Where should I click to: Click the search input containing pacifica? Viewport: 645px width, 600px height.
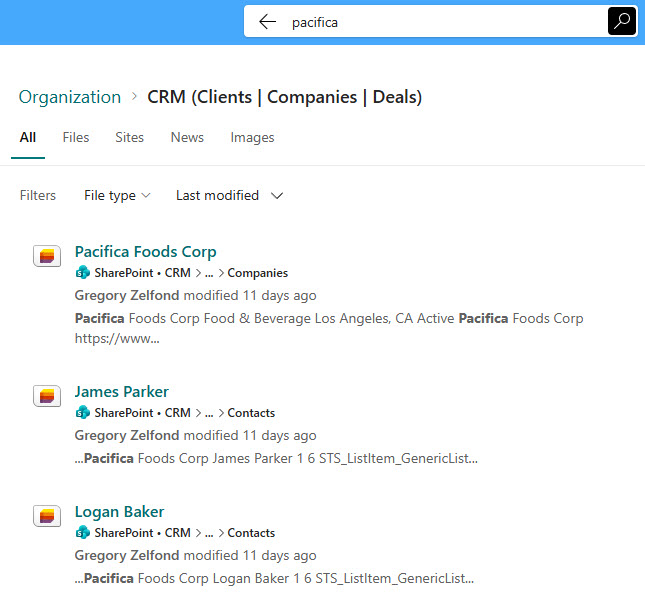tap(440, 22)
